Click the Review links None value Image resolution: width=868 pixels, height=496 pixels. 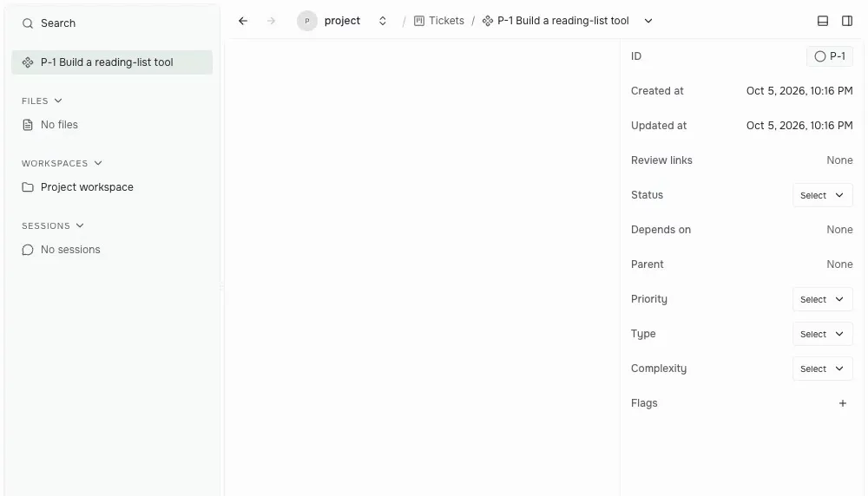(x=839, y=160)
